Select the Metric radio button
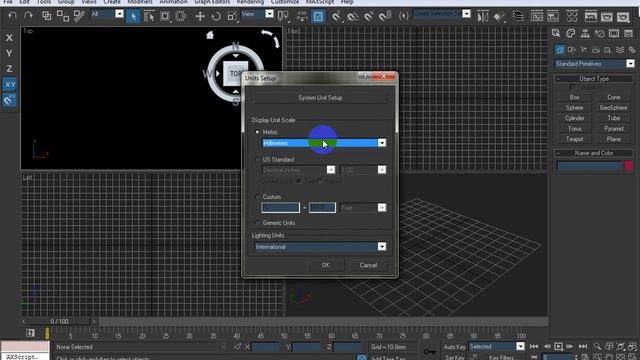Image resolution: width=640 pixels, height=360 pixels. [257, 132]
